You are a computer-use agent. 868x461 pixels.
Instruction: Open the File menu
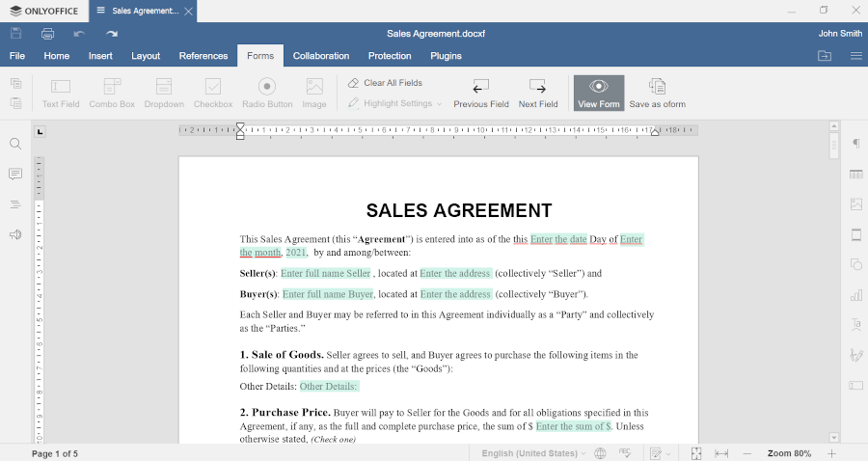point(17,56)
